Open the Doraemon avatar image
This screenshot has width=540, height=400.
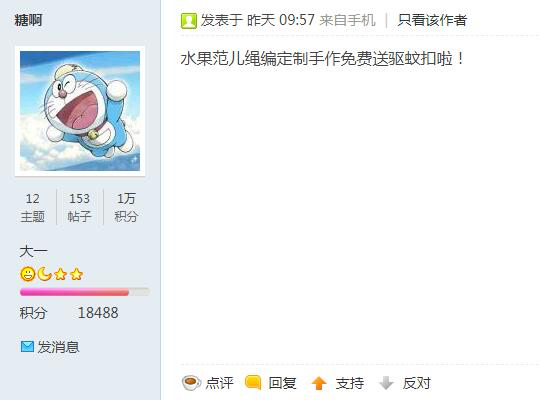tap(80, 111)
